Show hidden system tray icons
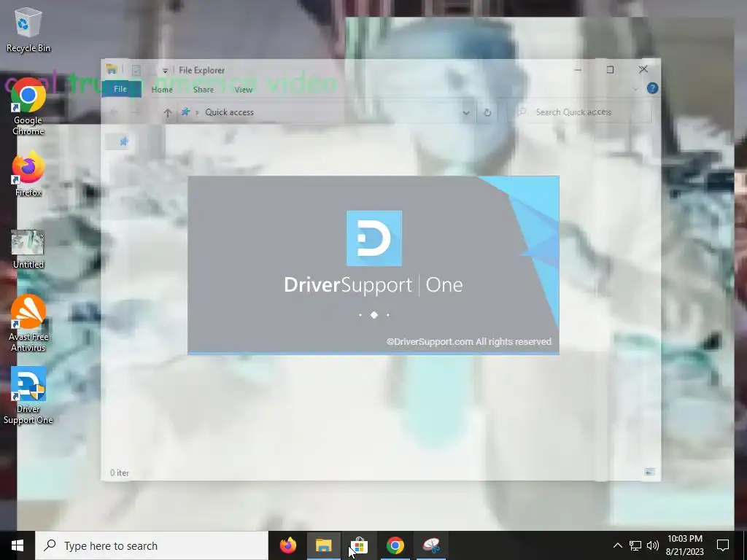Viewport: 747px width, 560px height. (x=617, y=545)
